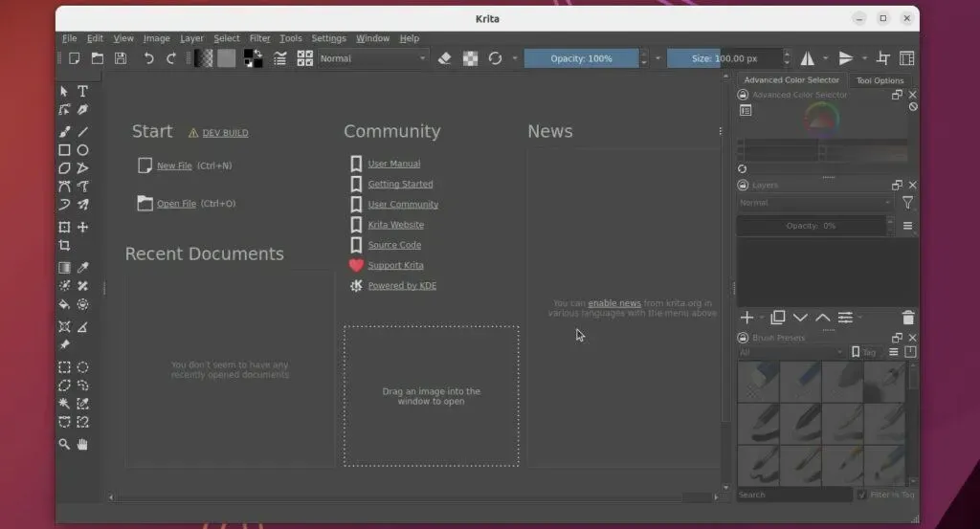Open the toolbar blending mode Normal dropdown
Screen dimensions: 980x529
373,58
